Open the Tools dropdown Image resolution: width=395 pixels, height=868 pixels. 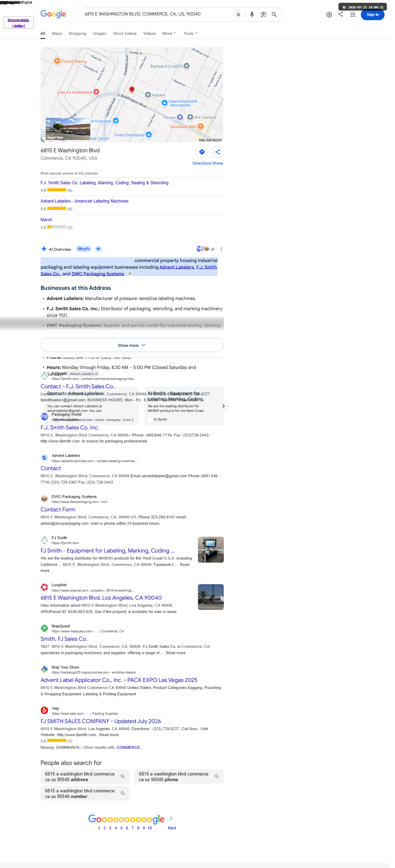pyautogui.click(x=190, y=33)
